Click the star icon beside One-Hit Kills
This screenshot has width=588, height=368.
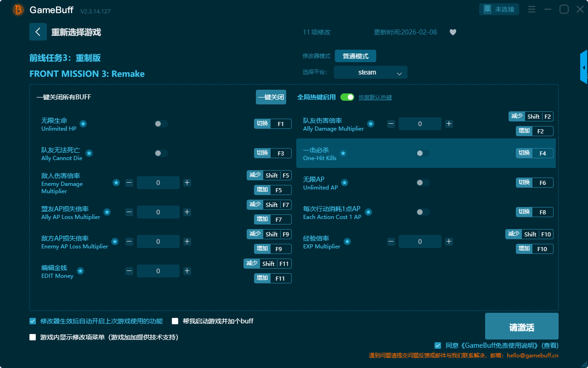(x=343, y=153)
